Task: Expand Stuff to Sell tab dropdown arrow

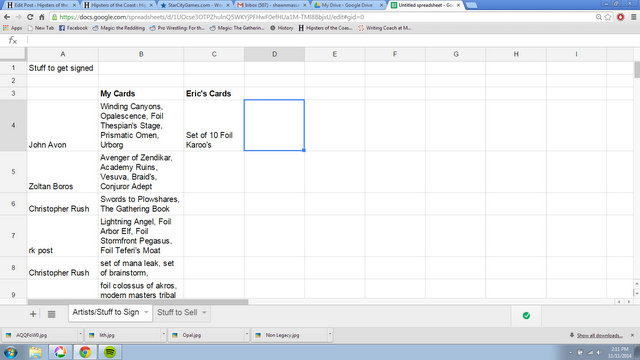Action: pos(204,313)
